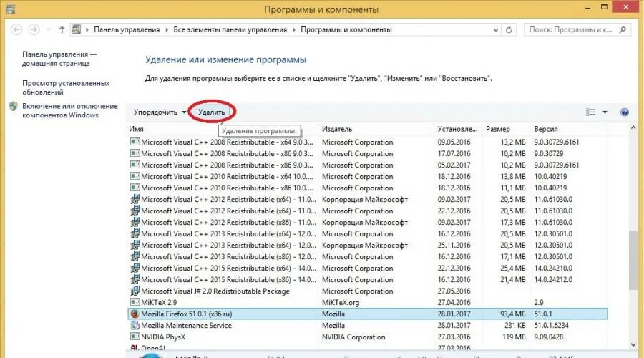Click the Mozilla Firefox program icon

pos(135,314)
